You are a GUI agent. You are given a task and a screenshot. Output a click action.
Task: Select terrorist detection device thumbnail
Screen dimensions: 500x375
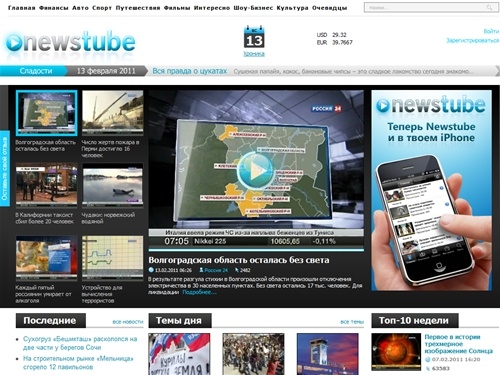click(113, 258)
